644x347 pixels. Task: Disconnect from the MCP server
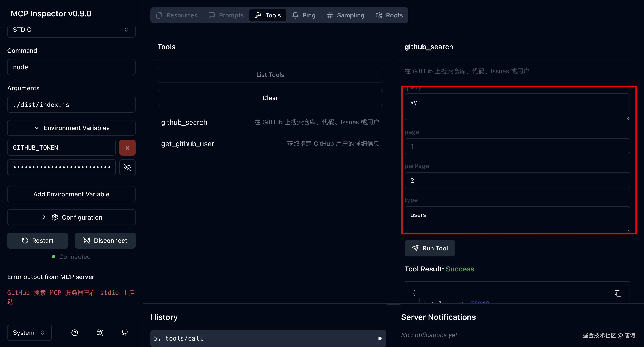[x=105, y=241]
